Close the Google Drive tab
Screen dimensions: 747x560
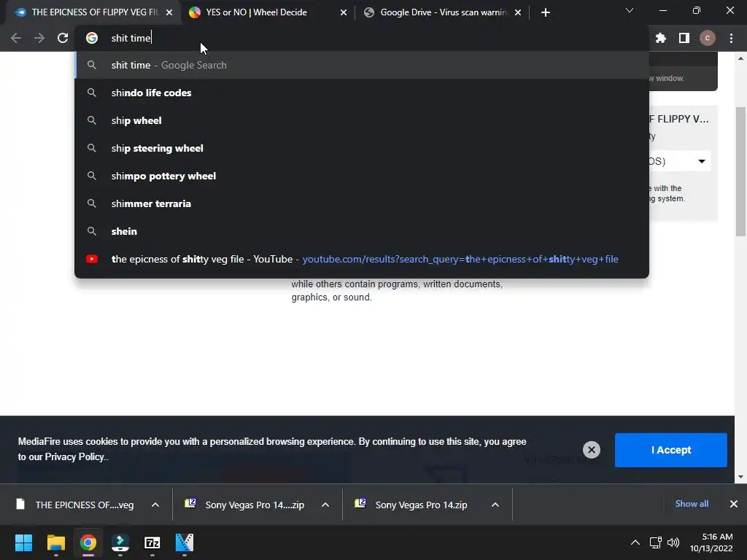(x=518, y=12)
